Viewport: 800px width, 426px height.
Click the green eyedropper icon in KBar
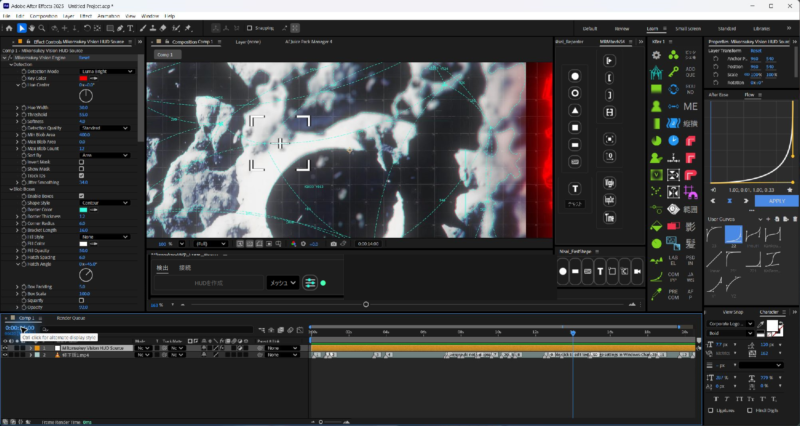(x=656, y=294)
